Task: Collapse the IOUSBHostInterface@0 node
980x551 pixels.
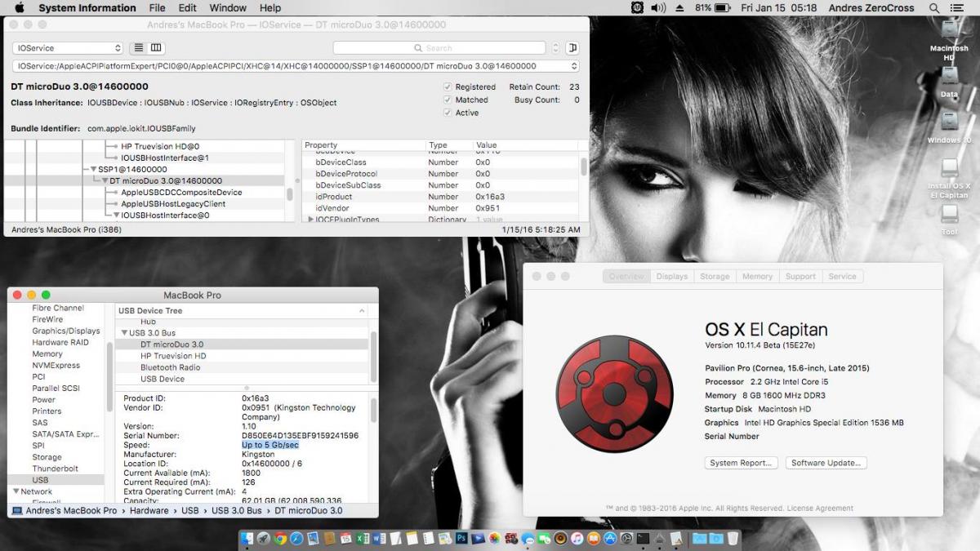Action: pos(117,216)
